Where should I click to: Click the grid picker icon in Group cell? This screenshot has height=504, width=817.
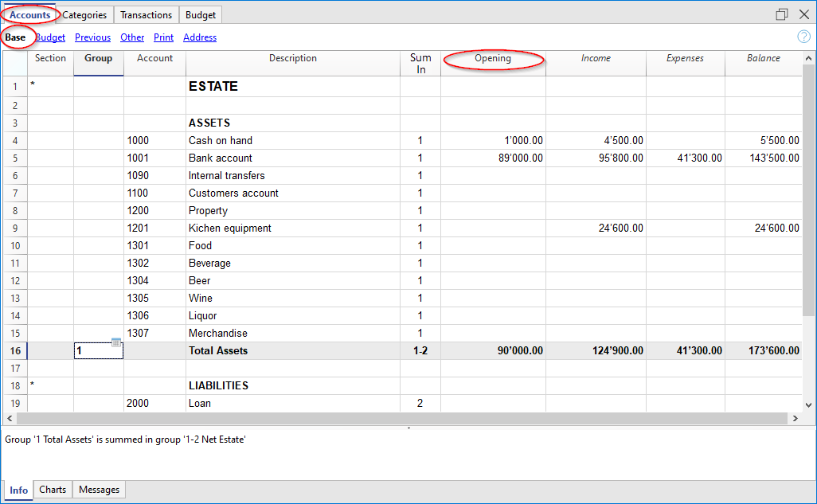click(116, 343)
